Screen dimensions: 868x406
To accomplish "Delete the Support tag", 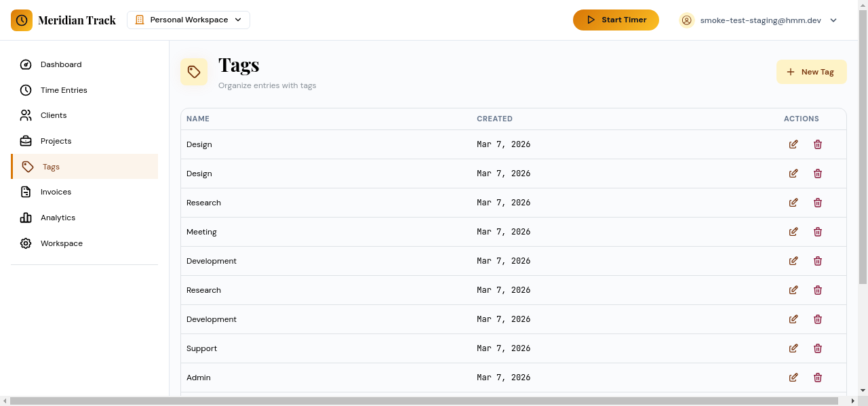I will [x=818, y=348].
